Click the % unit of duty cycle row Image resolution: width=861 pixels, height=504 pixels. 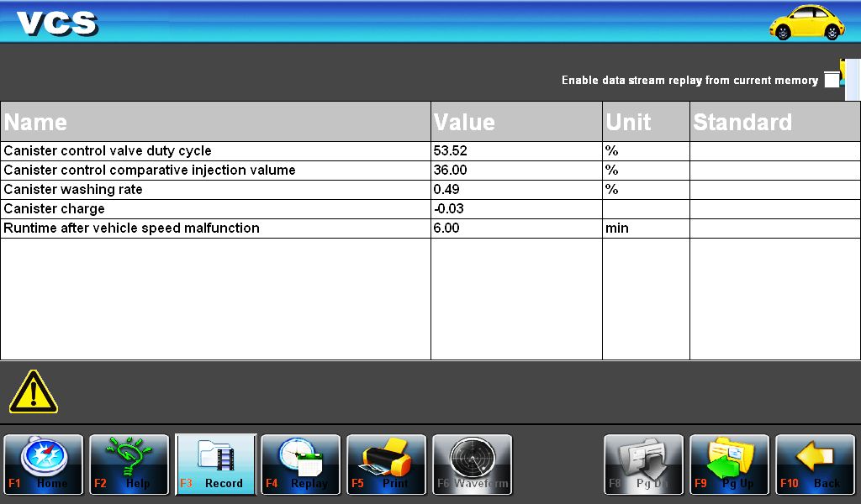pyautogui.click(x=612, y=151)
